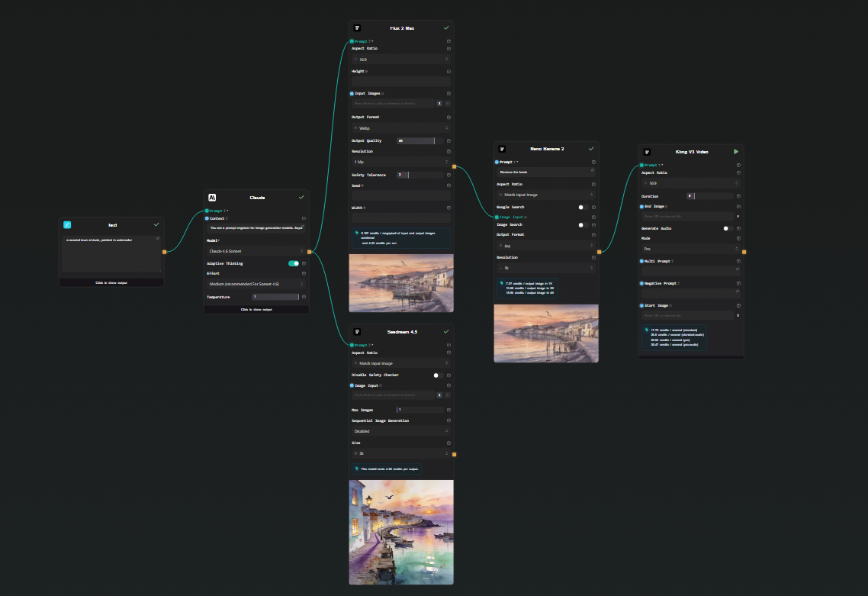Open the Seedream 4.5 output image thumbnail
This screenshot has width=868, height=596.
(401, 531)
